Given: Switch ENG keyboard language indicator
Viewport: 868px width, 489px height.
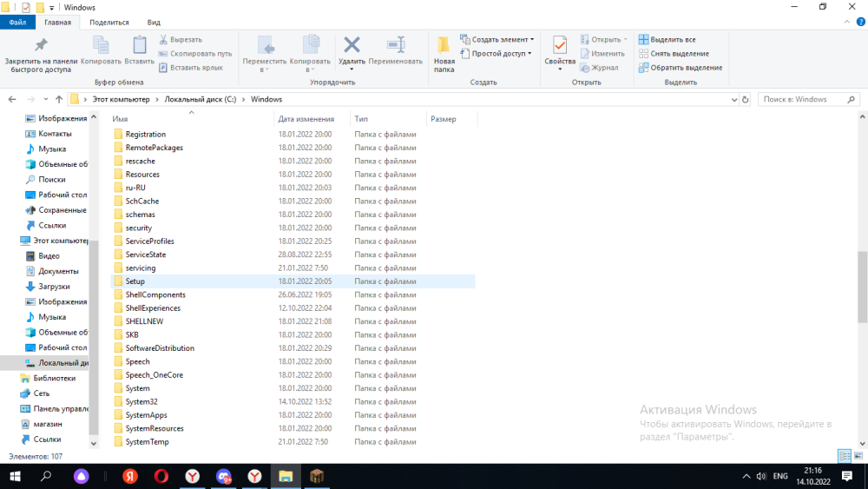Looking at the screenshot, I should point(780,476).
